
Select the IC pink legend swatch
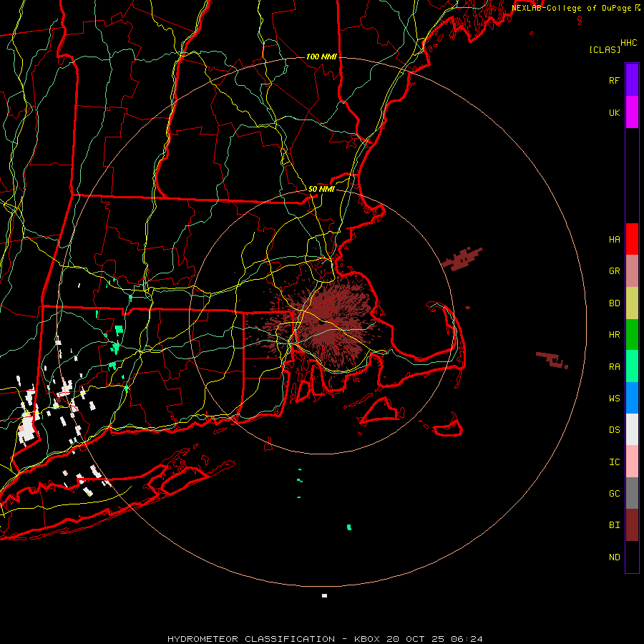[632, 462]
